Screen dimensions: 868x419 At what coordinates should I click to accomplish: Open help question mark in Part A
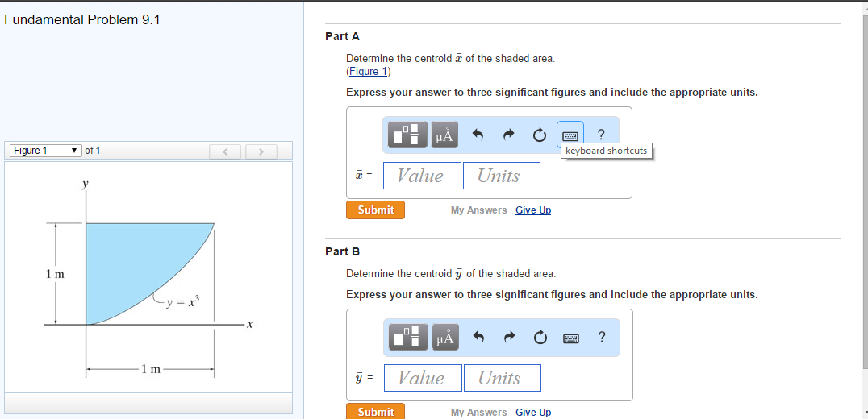(602, 135)
